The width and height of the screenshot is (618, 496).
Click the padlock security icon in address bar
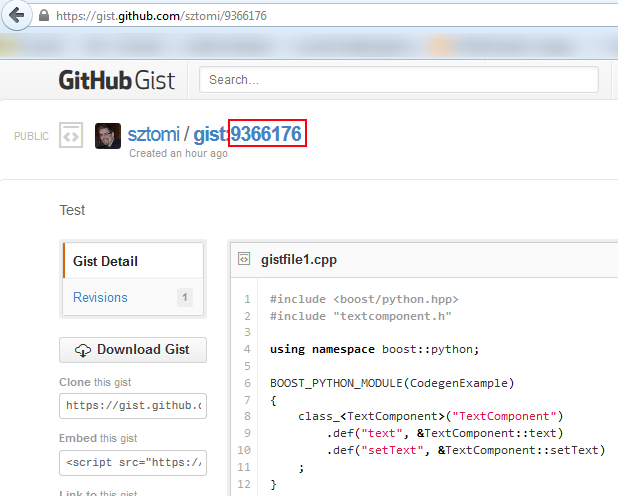click(44, 16)
